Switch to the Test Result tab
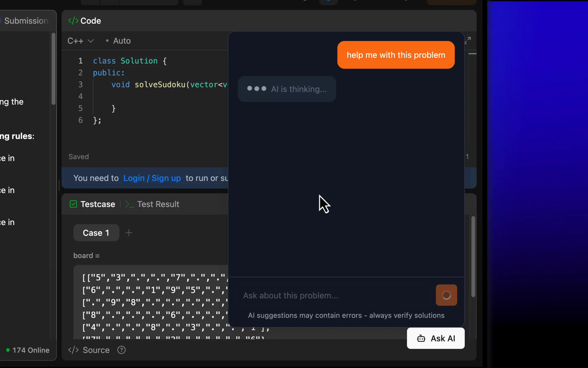Screen dimensions: 588x368 pyautogui.click(x=158, y=204)
